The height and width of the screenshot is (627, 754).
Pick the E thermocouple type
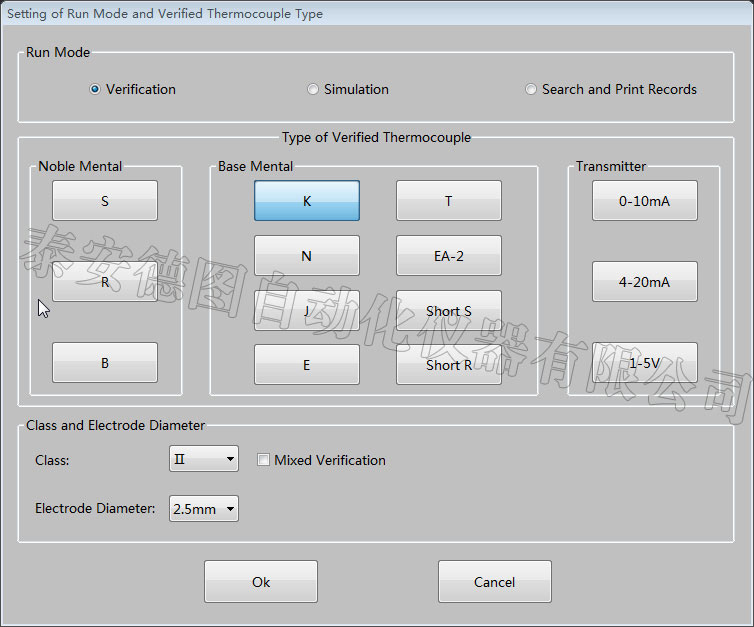click(306, 365)
